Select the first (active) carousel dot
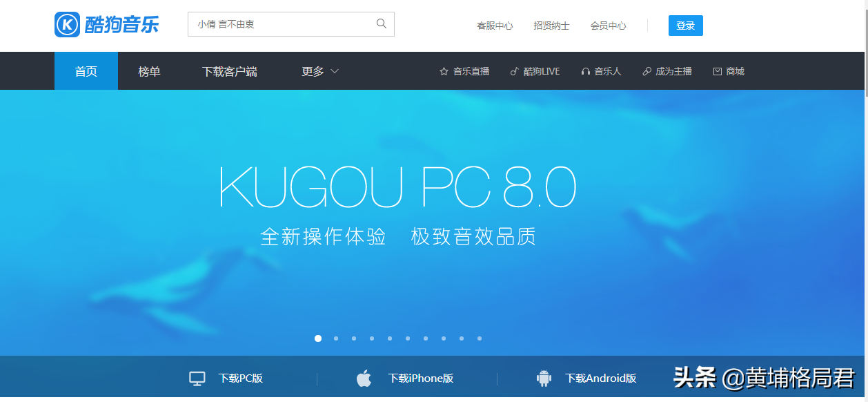Viewport: 868px width, 402px height. (318, 338)
